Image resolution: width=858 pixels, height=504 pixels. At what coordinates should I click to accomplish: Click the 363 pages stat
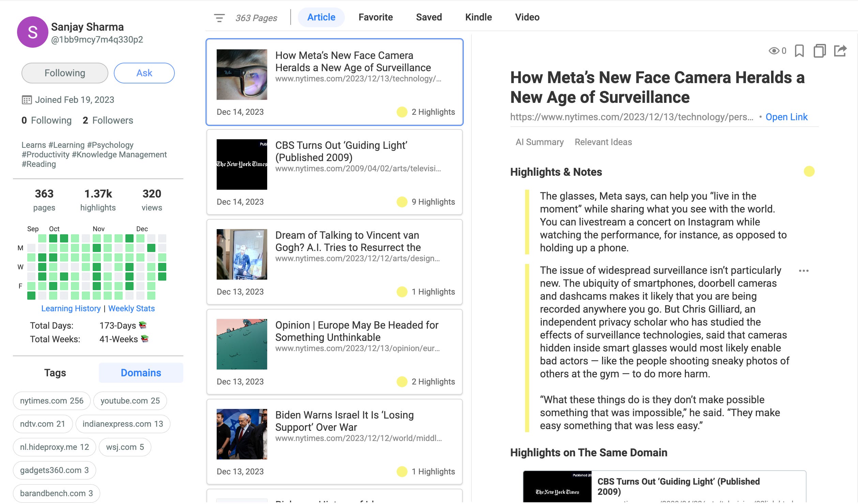pos(44,200)
